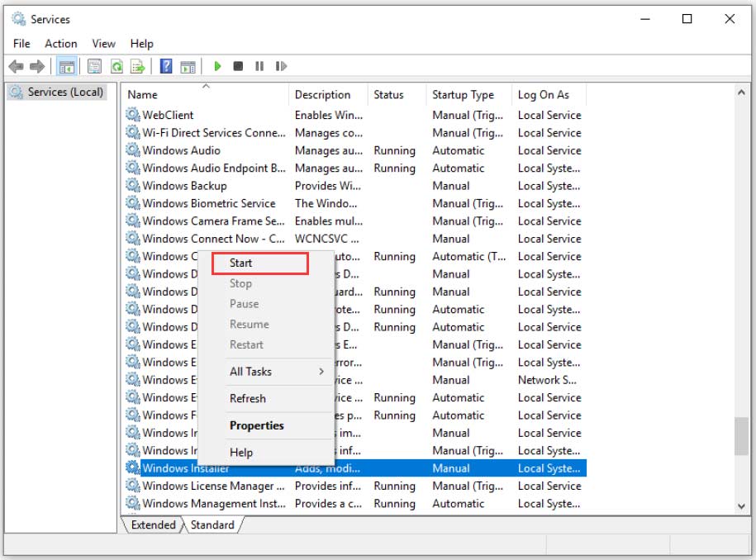Sort by the Description column header
The width and height of the screenshot is (756, 560).
[x=328, y=94]
